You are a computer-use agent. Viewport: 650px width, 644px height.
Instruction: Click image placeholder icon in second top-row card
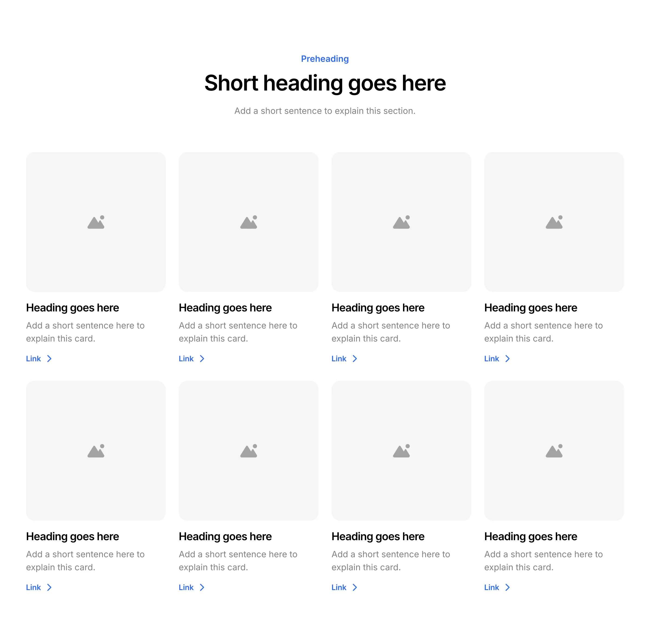(x=249, y=222)
